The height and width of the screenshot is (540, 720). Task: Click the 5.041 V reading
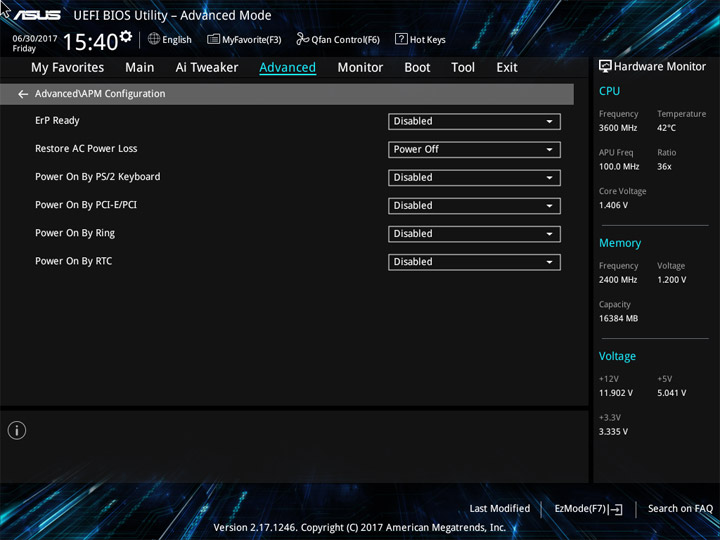coord(672,393)
